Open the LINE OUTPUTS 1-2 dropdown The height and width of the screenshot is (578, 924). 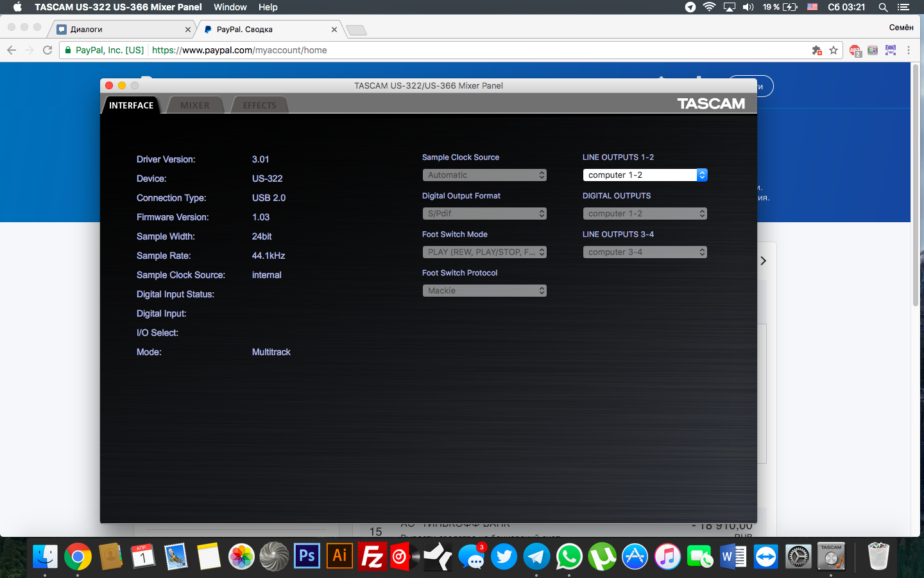pos(645,175)
